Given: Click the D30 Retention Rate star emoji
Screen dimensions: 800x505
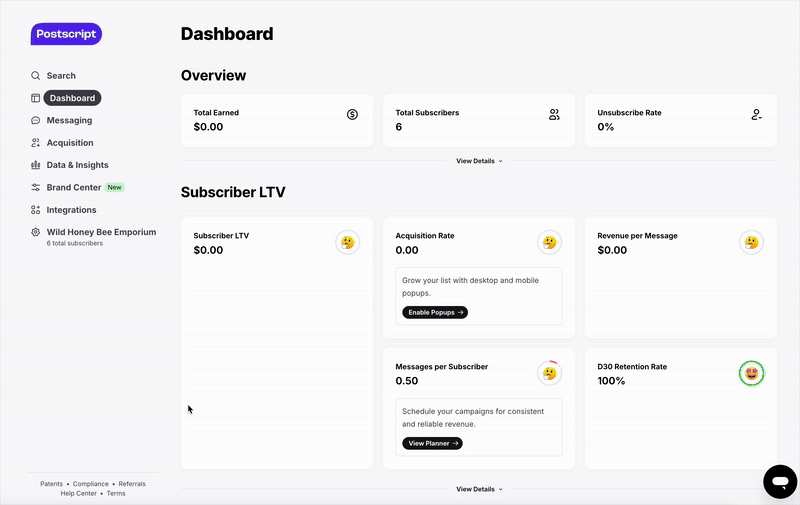Looking at the screenshot, I should (751, 373).
